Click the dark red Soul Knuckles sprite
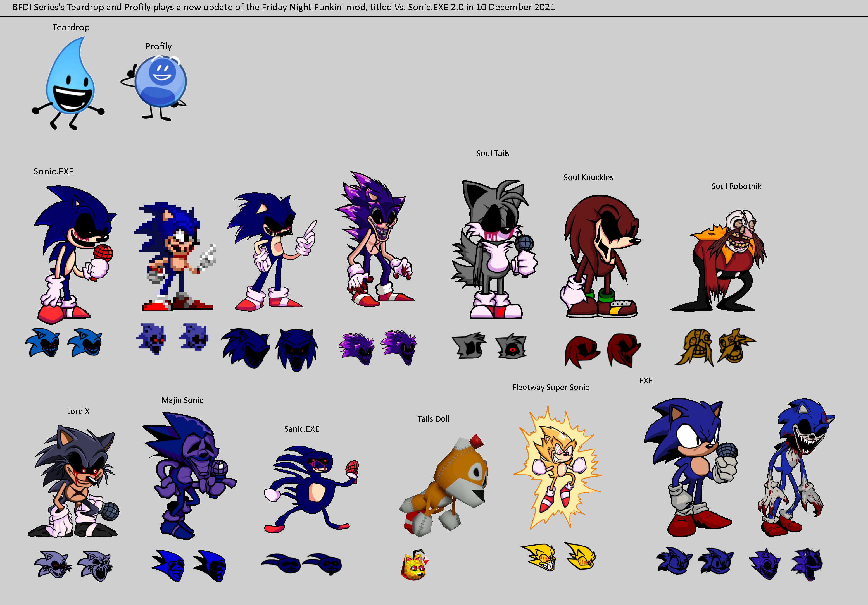 600,256
